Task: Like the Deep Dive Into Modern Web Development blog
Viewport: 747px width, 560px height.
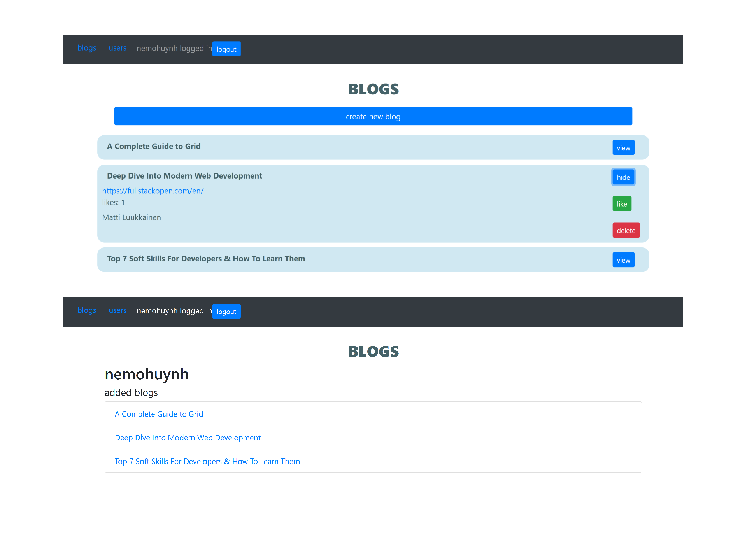Action: tap(622, 204)
